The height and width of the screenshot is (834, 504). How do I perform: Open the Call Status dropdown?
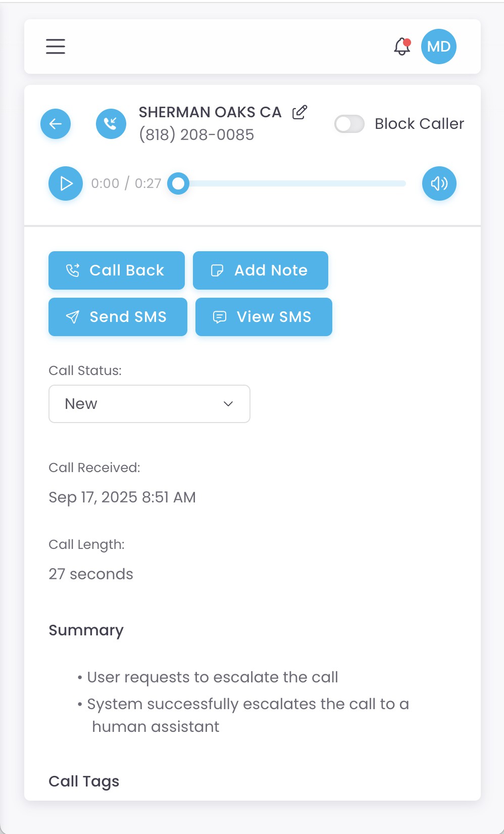149,404
